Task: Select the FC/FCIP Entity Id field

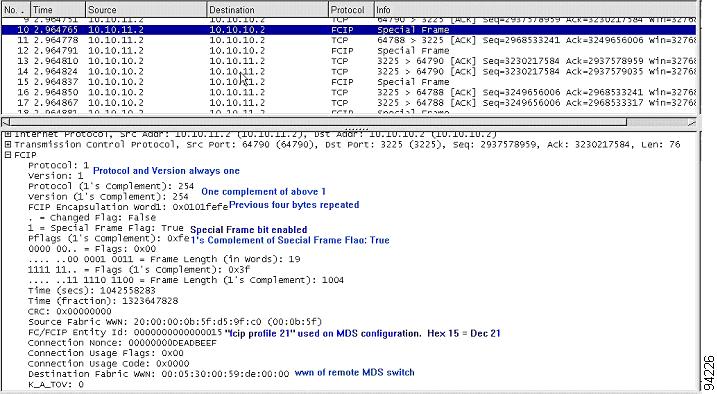Action: point(124,332)
